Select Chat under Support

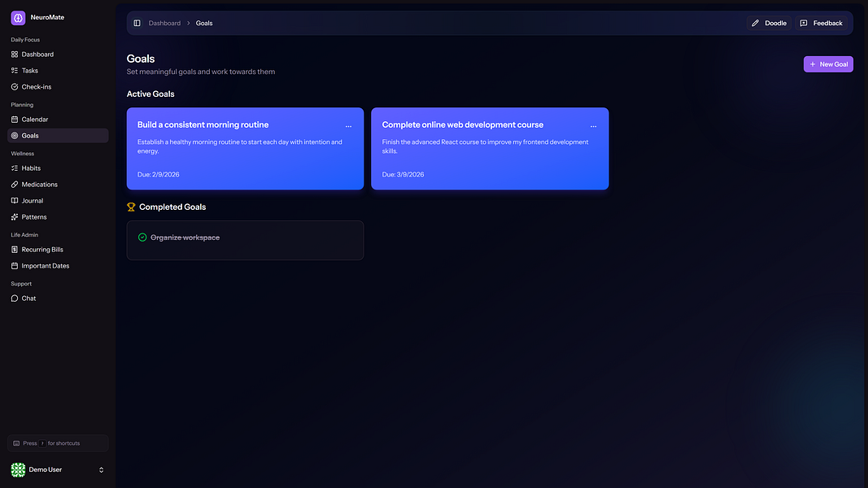(x=58, y=298)
